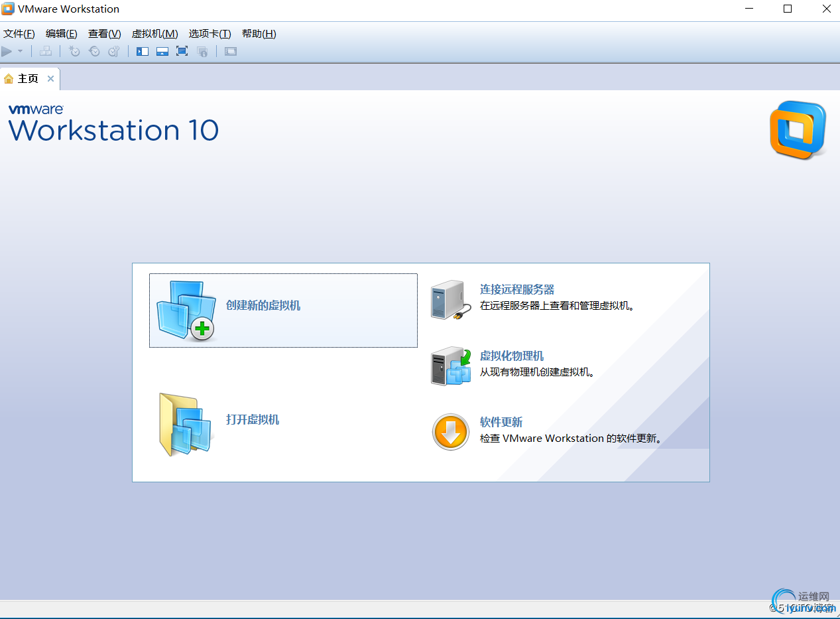Click the revert to snapshot toolbar icon
This screenshot has width=840, height=619.
[x=94, y=51]
